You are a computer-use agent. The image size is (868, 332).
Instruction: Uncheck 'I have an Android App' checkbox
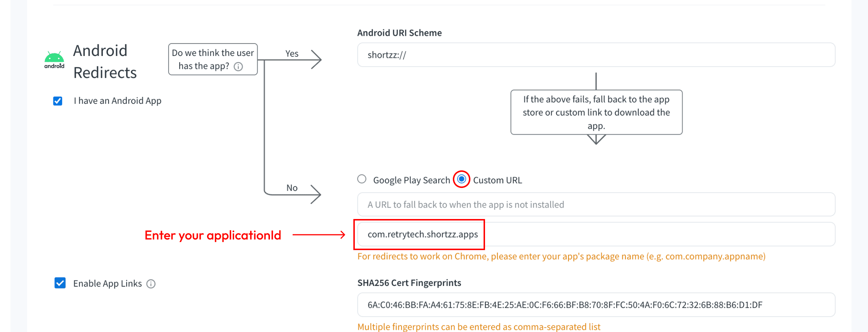(58, 101)
